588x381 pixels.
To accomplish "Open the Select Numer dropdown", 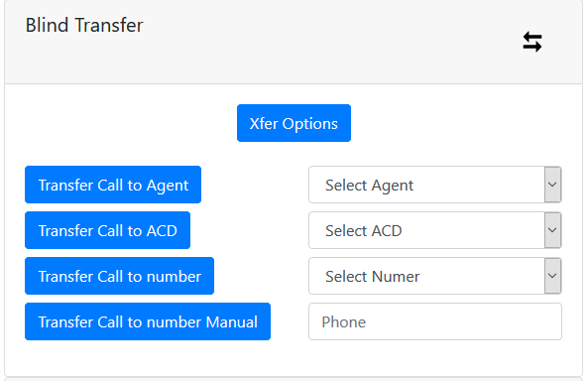I will pos(435,276).
